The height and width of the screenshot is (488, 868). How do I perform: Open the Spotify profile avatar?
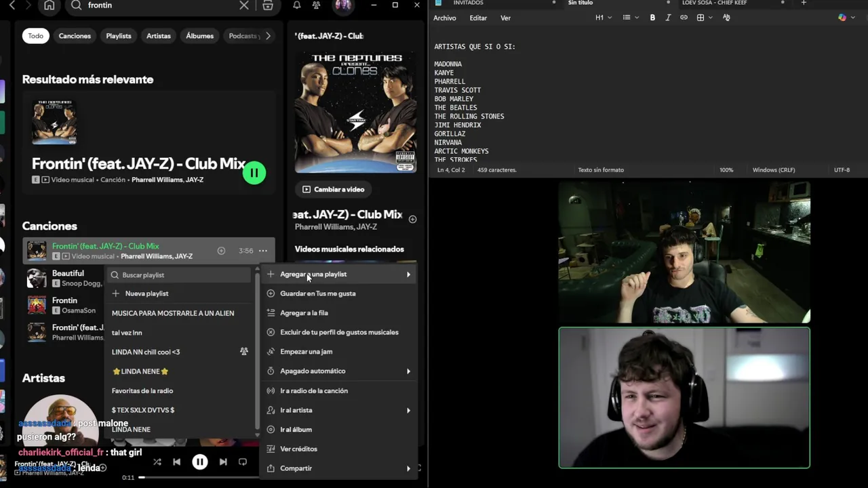click(343, 6)
